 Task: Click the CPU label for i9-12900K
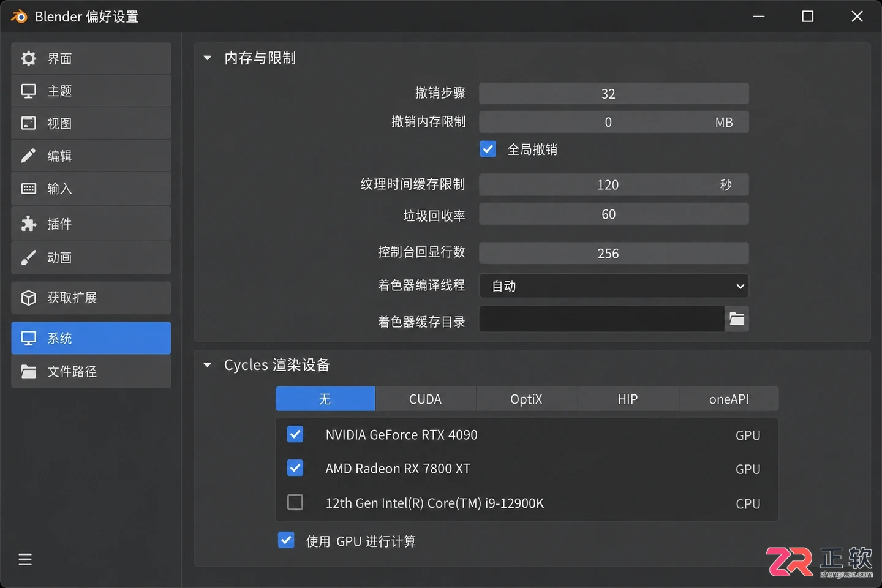pos(748,503)
